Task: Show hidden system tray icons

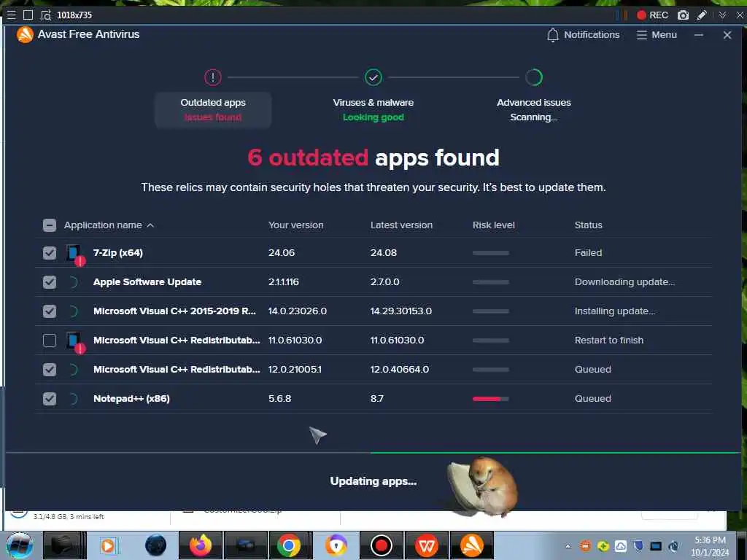Action: [568, 546]
